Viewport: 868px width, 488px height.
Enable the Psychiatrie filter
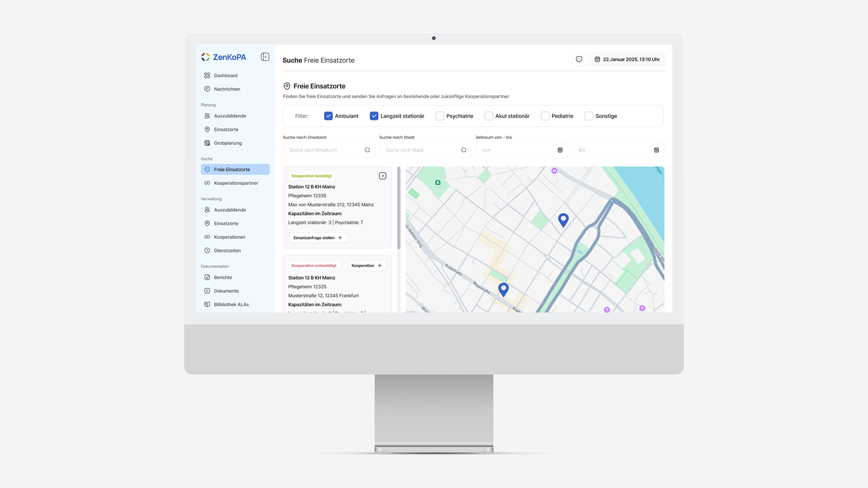click(440, 116)
